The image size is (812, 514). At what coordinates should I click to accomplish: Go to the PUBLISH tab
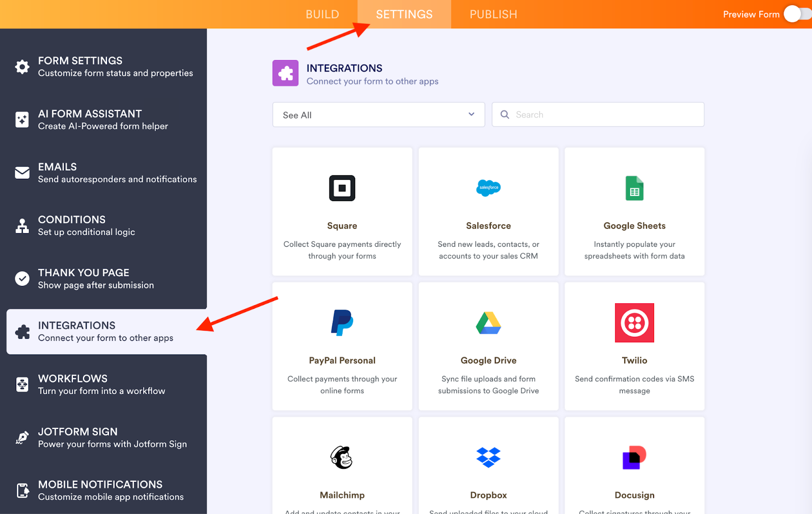493,14
